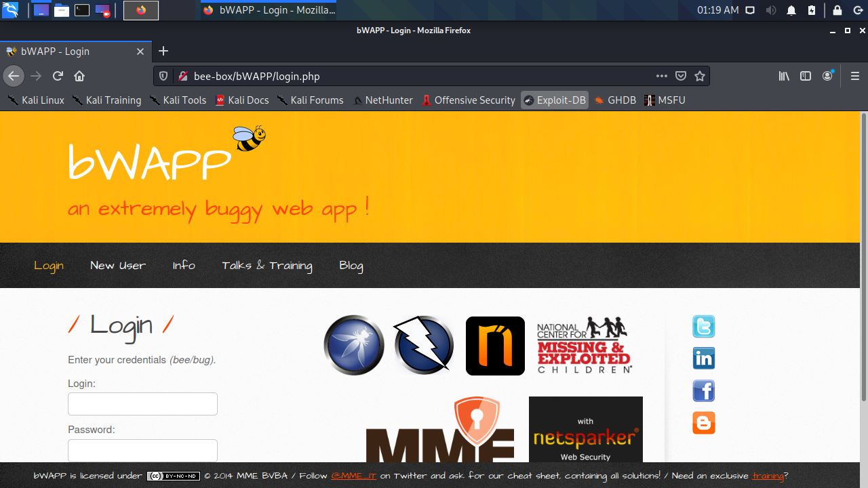Click the ZAP lightning bolt logo
Image resolution: width=868 pixels, height=488 pixels.
click(424, 345)
